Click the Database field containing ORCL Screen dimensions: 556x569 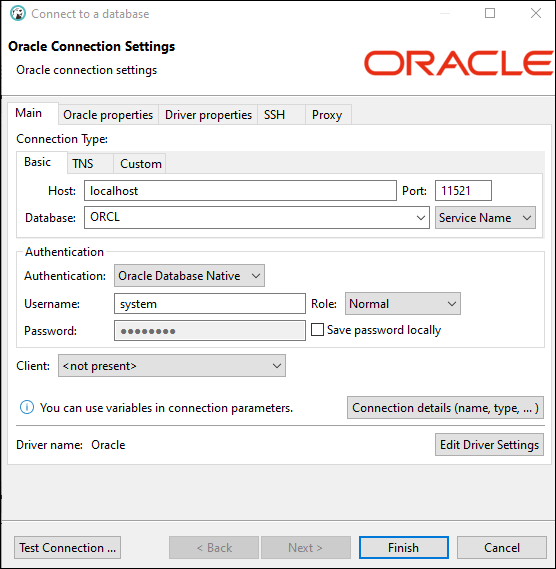(x=257, y=218)
